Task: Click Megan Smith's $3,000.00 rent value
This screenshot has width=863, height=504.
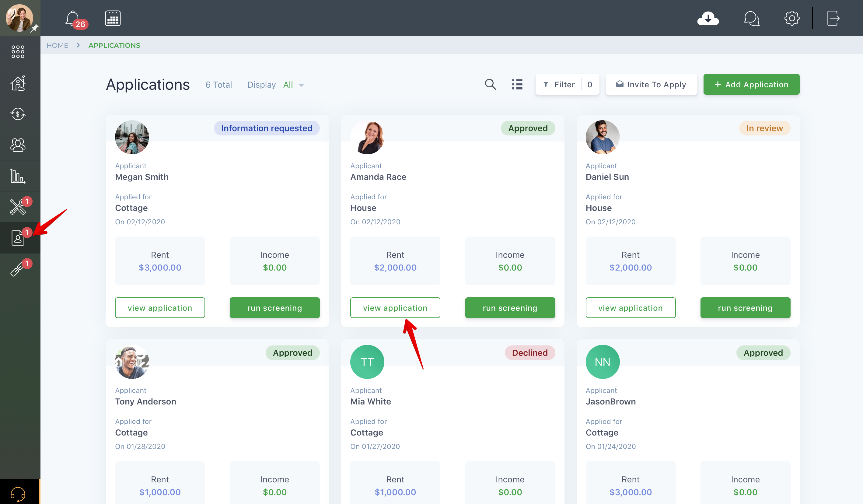Action: click(160, 268)
